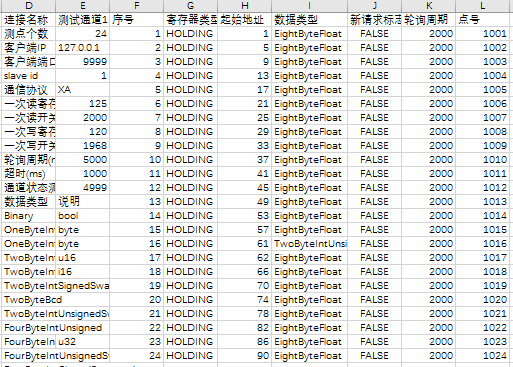Select the cell '测点个数'
This screenshot has width=513, height=367.
(29, 34)
